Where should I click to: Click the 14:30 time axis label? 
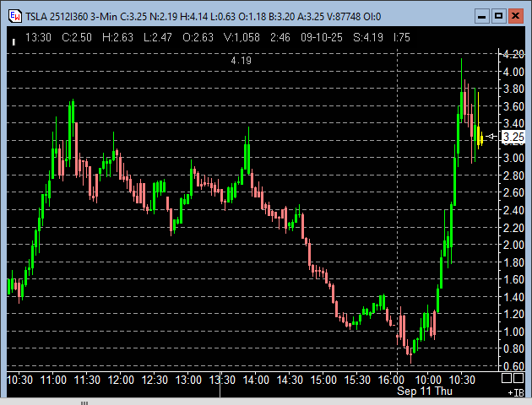(x=290, y=380)
